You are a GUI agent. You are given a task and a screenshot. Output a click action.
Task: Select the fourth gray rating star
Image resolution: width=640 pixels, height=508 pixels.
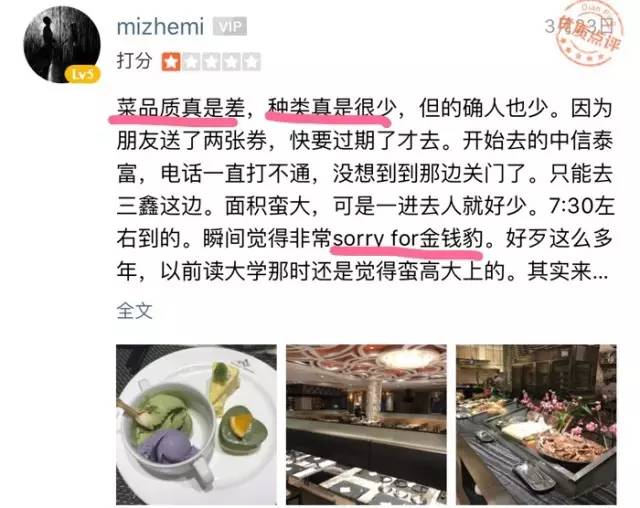tap(231, 62)
